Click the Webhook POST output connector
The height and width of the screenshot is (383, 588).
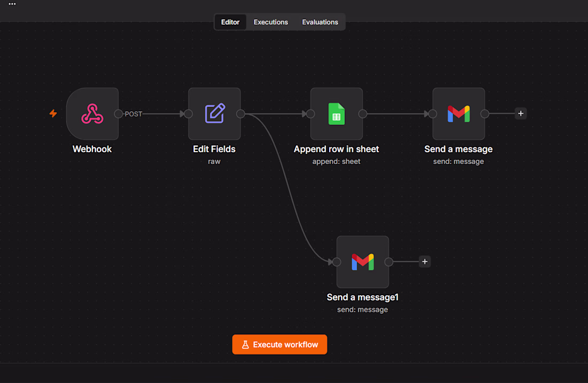pyautogui.click(x=119, y=114)
